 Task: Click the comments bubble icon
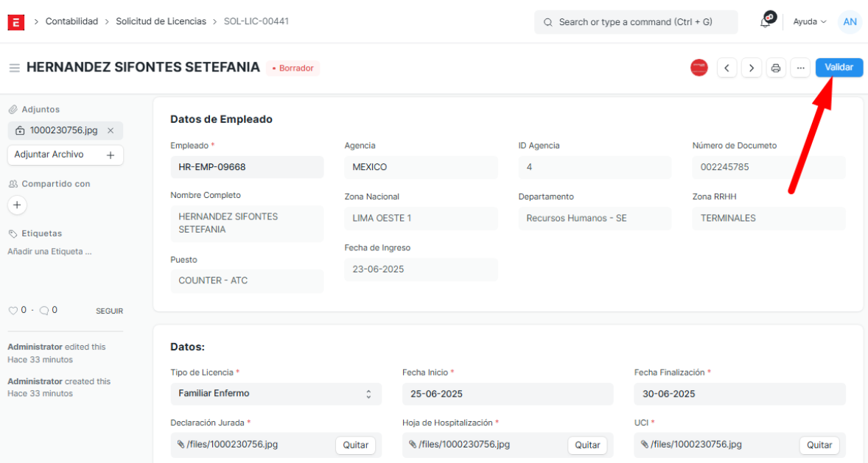44,311
